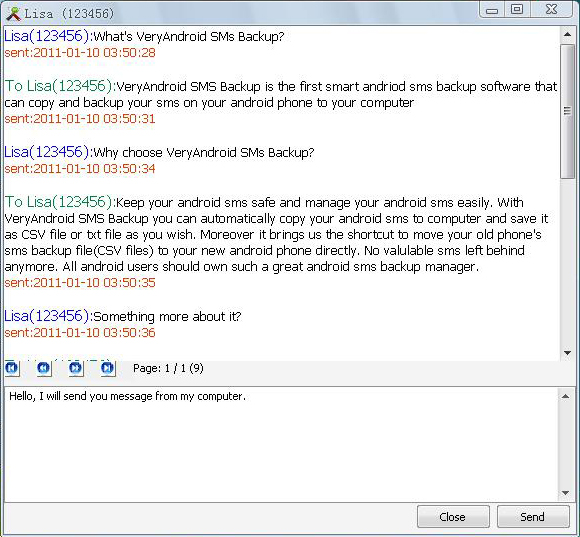The width and height of the screenshot is (580, 537).
Task: Select timestamp 'sent:2011-01-10 03:50:31'
Action: (80, 119)
